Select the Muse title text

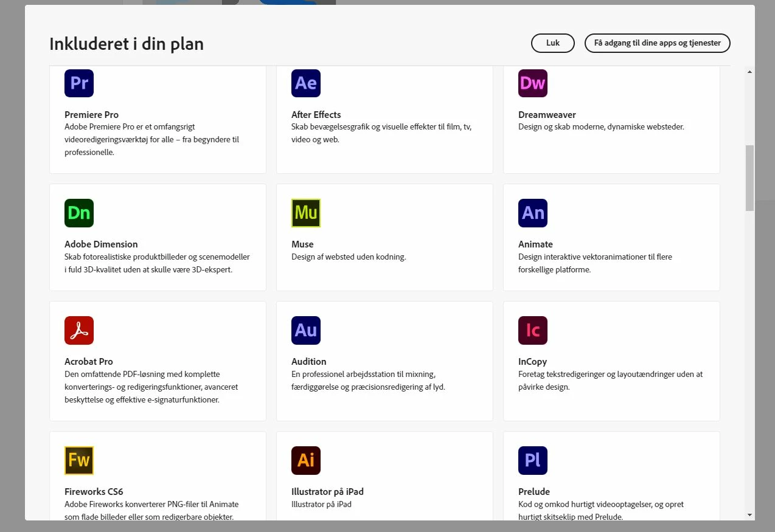302,244
